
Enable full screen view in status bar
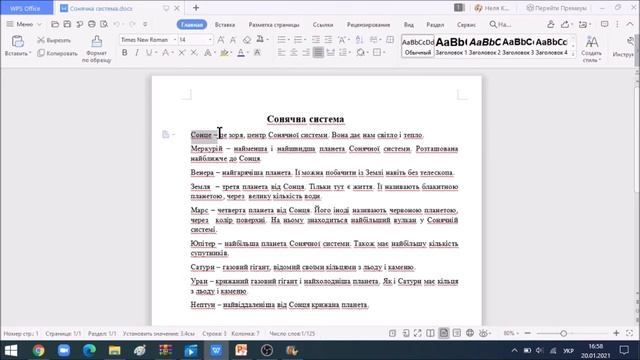pyautogui.click(x=418, y=333)
